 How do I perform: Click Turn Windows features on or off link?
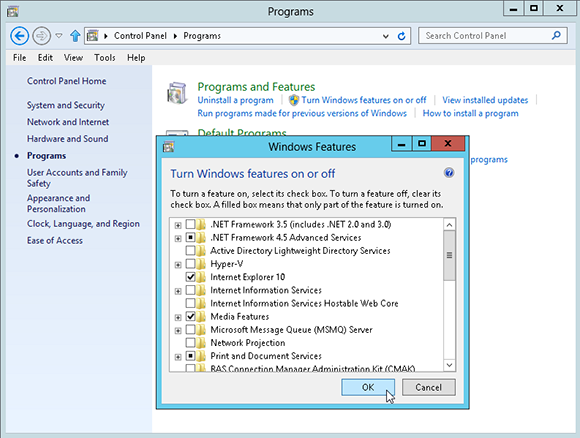(364, 100)
